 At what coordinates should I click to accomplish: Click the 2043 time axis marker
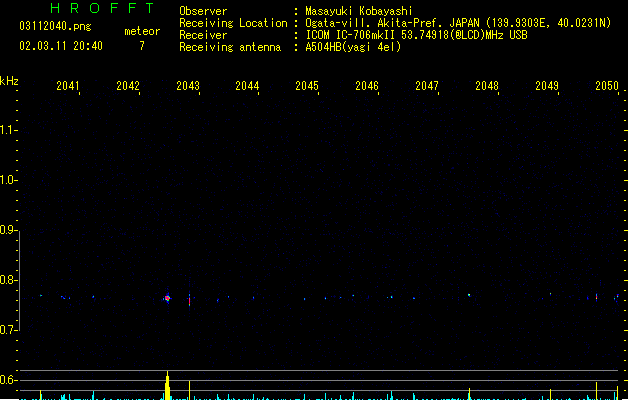(188, 86)
